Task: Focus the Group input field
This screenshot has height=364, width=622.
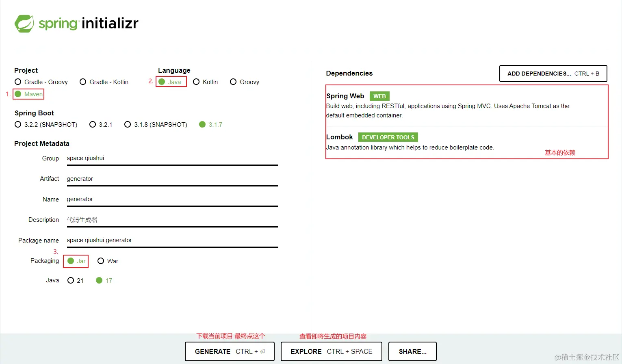Action: click(x=172, y=158)
